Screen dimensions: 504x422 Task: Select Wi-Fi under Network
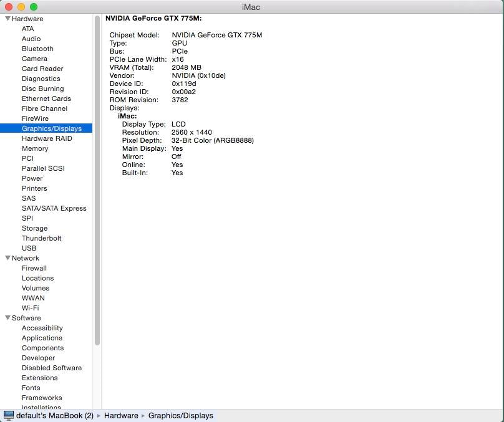tap(29, 308)
